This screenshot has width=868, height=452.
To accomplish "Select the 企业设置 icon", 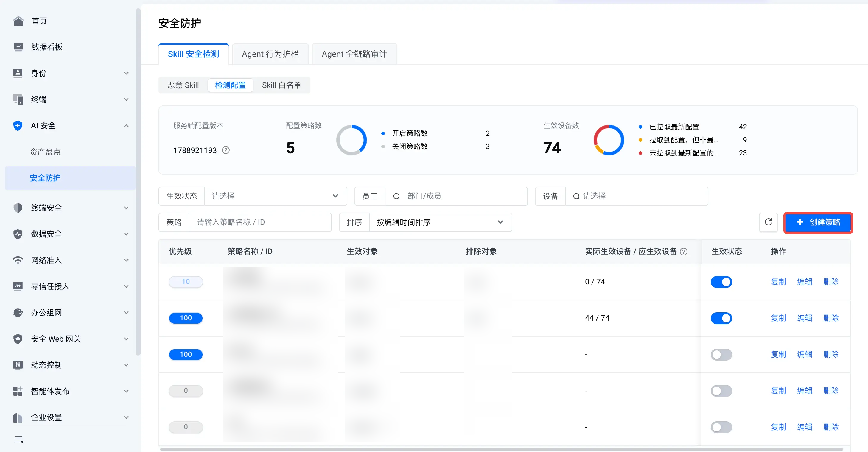I will point(18,417).
